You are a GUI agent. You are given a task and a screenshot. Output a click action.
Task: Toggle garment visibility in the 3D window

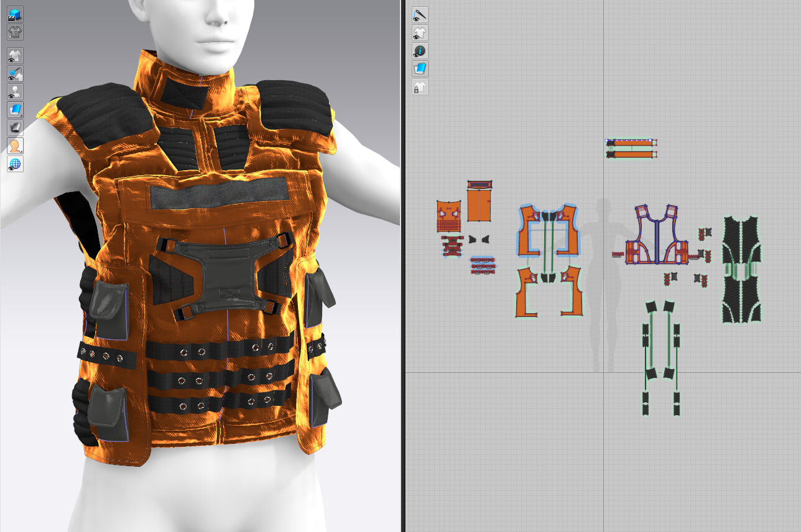[x=15, y=55]
